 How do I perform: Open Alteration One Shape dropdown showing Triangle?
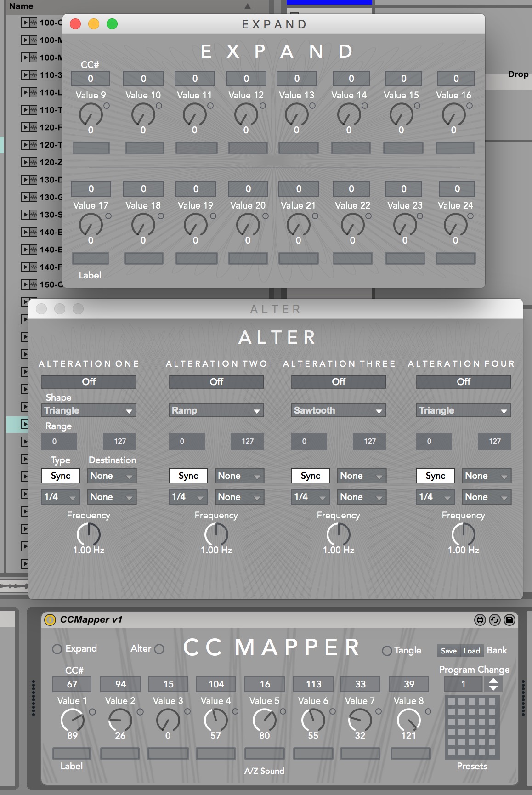click(89, 410)
